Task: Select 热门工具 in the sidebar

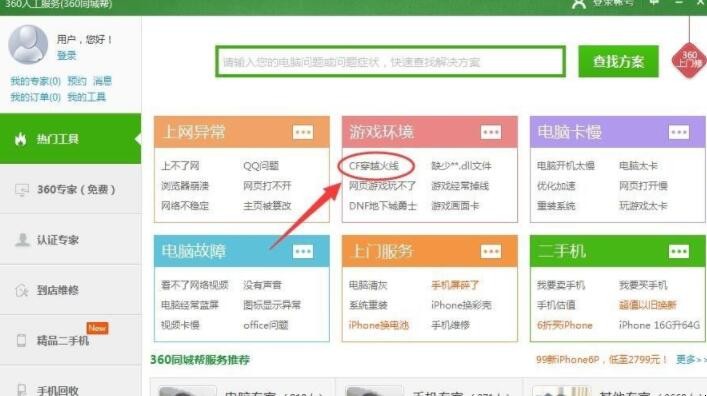Action: [x=70, y=139]
